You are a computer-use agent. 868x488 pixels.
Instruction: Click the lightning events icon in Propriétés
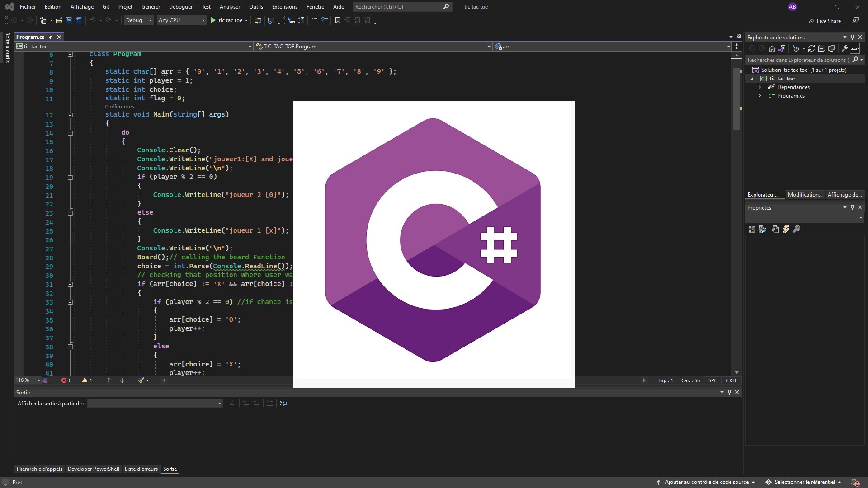(786, 229)
